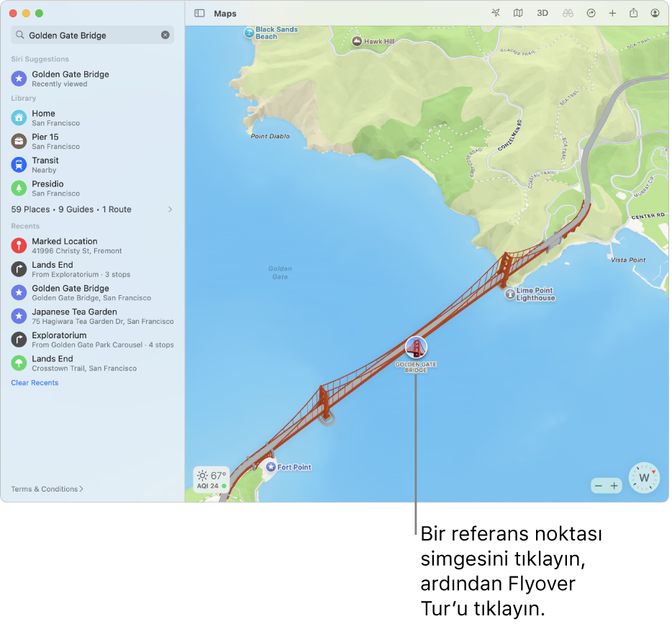Expand 59 Places, 9 Guides, 1 Route
This screenshot has width=672, height=624.
(93, 209)
